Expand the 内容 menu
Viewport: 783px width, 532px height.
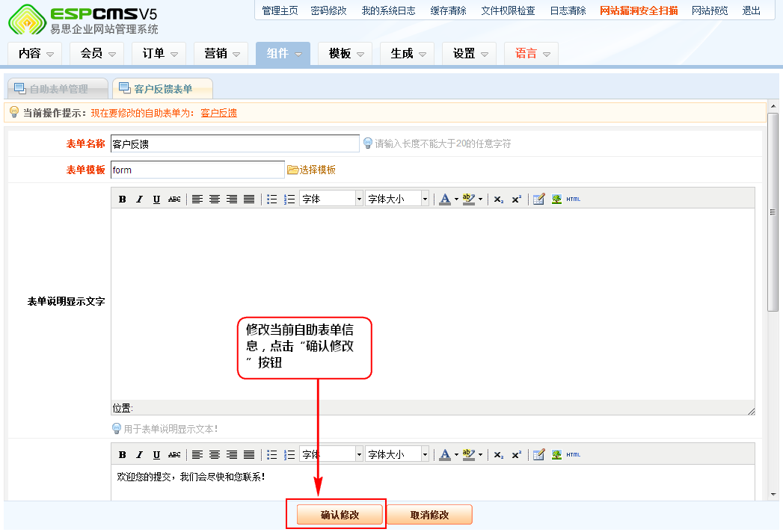pos(36,54)
